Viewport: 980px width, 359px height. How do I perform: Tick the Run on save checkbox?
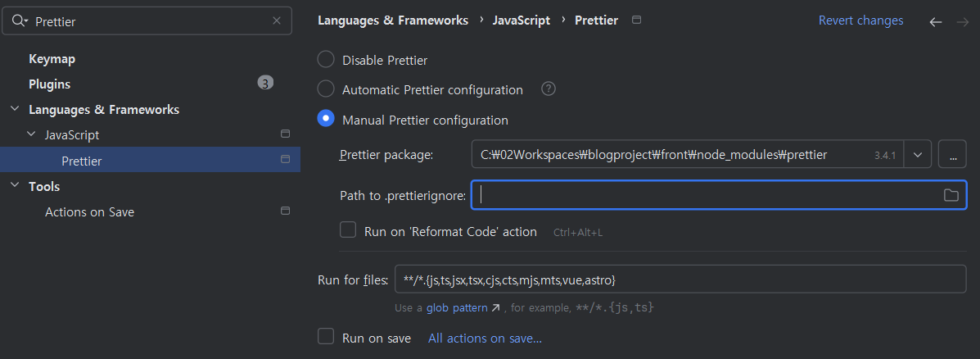coord(326,337)
